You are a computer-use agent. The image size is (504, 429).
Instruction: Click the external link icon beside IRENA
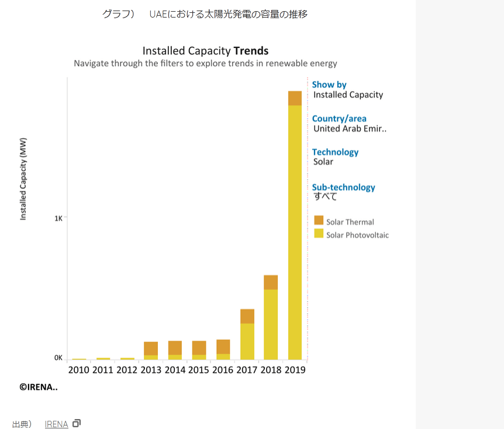[x=77, y=423]
